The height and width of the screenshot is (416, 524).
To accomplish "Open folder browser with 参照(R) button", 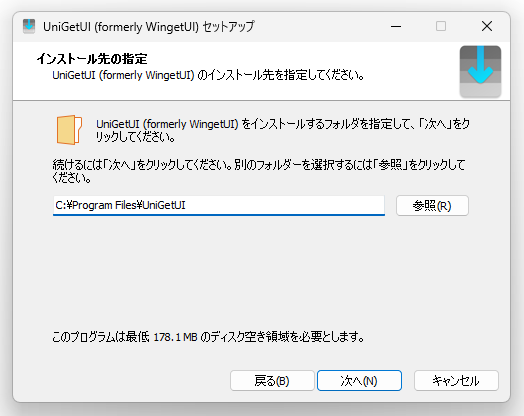I will [x=432, y=205].
